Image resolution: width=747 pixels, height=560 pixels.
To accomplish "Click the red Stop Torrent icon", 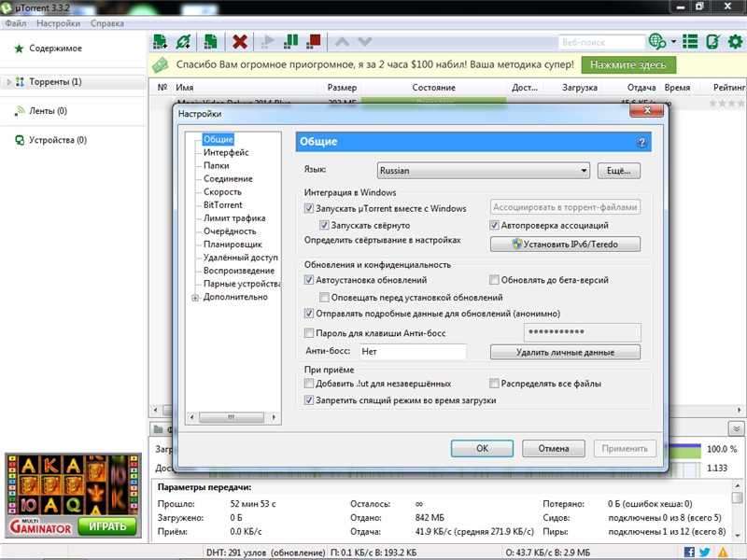I will click(314, 42).
